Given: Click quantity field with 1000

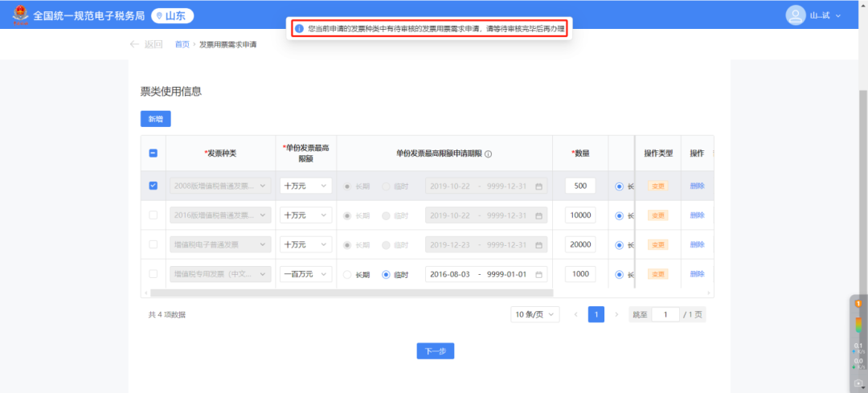Looking at the screenshot, I should 580,273.
